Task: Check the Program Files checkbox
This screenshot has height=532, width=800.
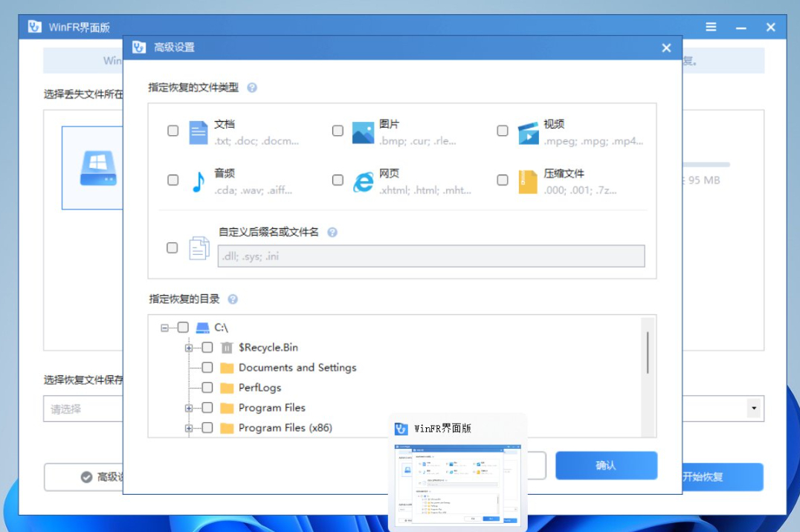Action: click(207, 407)
